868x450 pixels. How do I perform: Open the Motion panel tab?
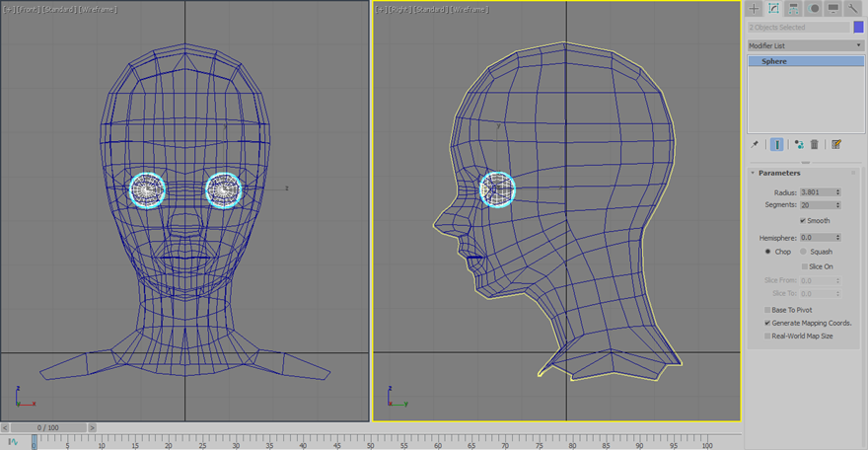813,8
